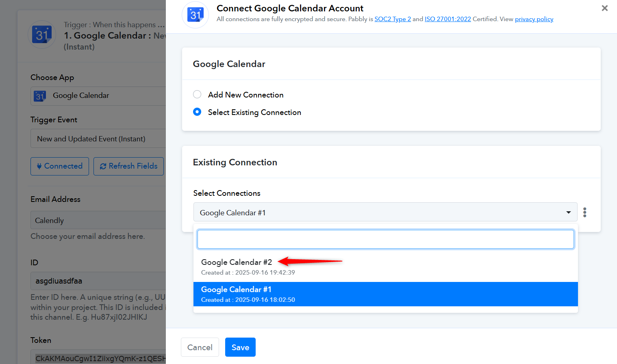Click the 'Connect Google Calendar Account' title

tap(290, 8)
